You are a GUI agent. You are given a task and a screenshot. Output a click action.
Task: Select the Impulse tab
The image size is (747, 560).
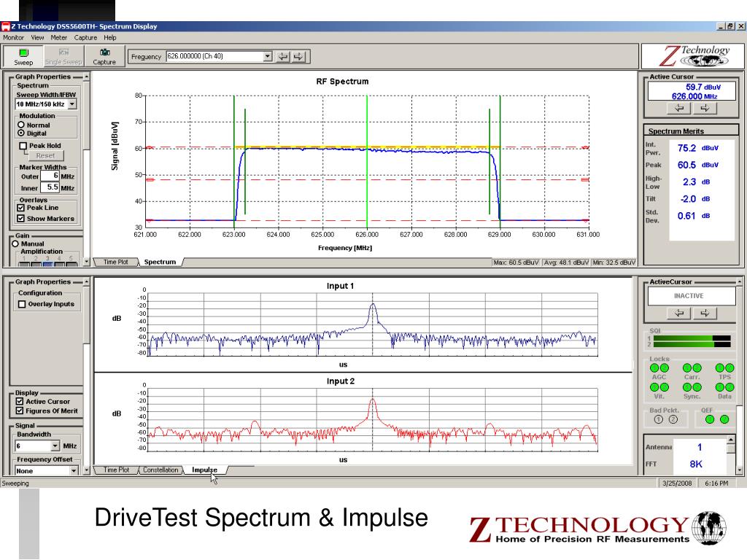(x=204, y=470)
